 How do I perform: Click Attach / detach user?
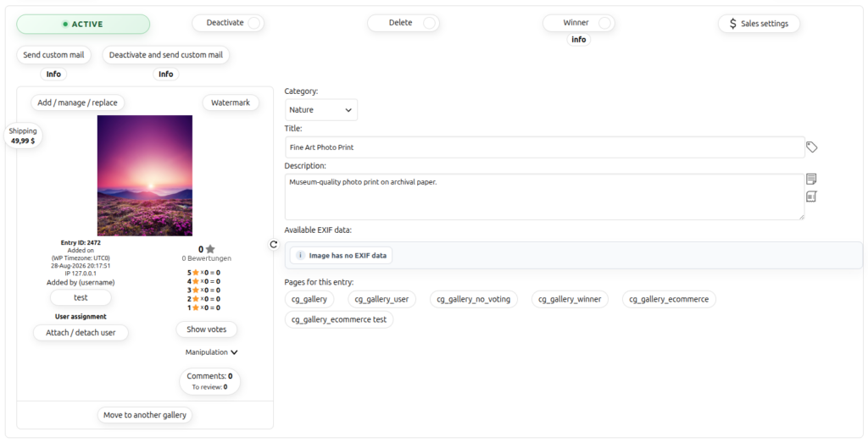click(x=81, y=333)
